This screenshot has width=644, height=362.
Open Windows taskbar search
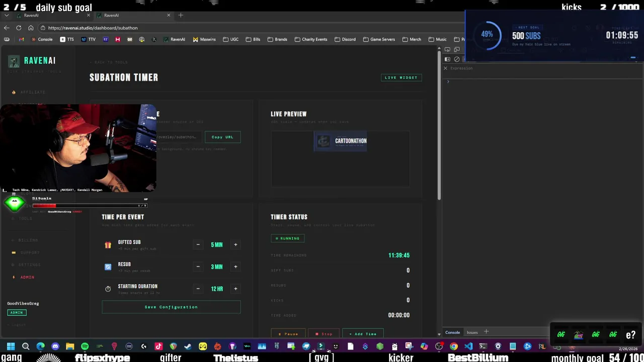coord(26,346)
